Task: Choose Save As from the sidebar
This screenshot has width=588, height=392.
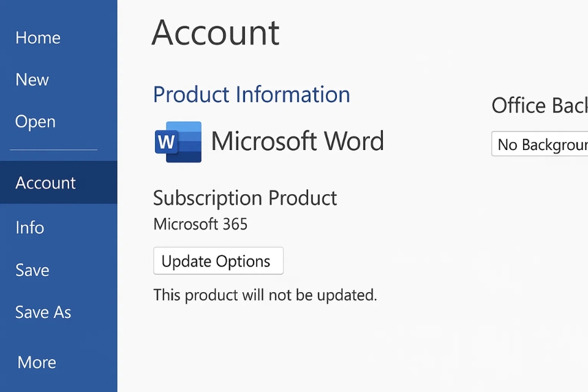Action: pos(43,312)
